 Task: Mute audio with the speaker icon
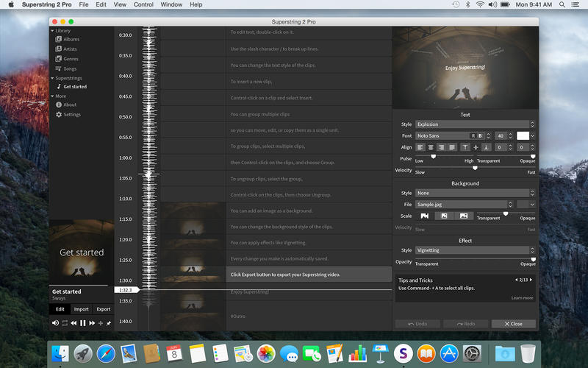coord(56,323)
